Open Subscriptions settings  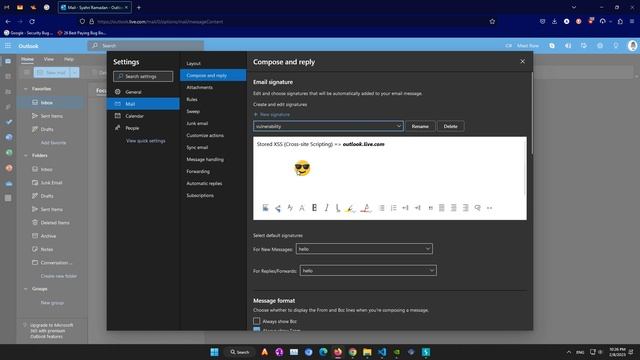click(213, 196)
